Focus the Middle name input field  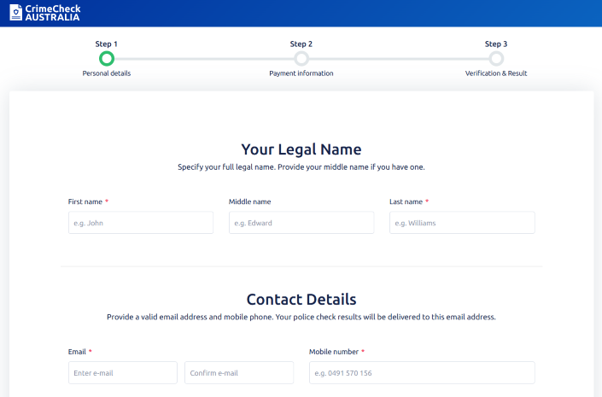point(301,223)
